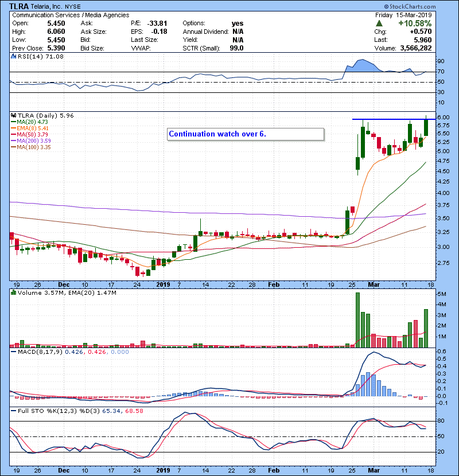
Task: Click the RSI(14) indicator icon
Action: 13,56
